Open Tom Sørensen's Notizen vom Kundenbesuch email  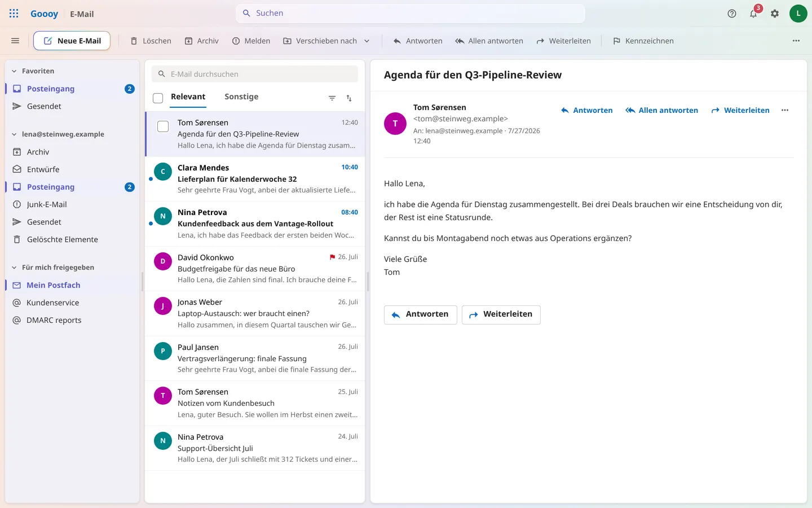(x=255, y=403)
